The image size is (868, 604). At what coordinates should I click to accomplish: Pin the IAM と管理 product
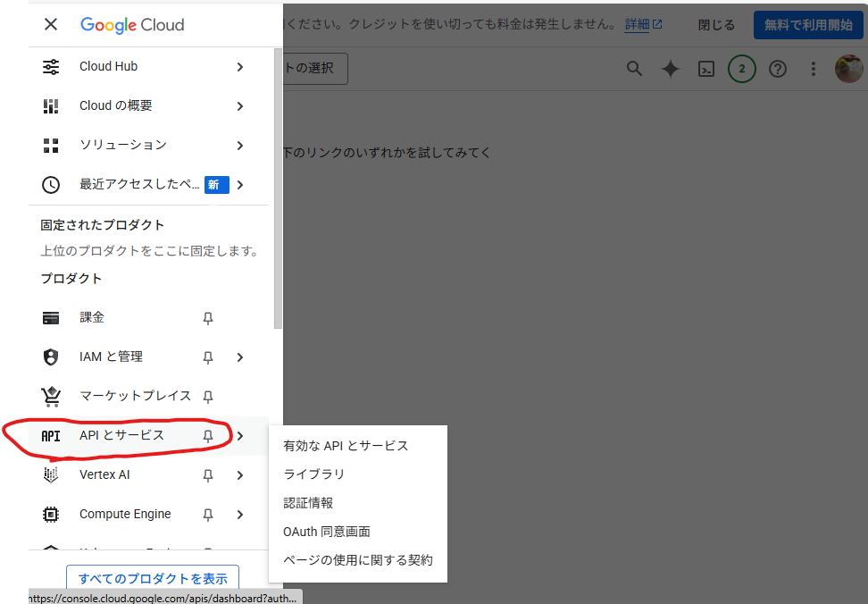(208, 357)
